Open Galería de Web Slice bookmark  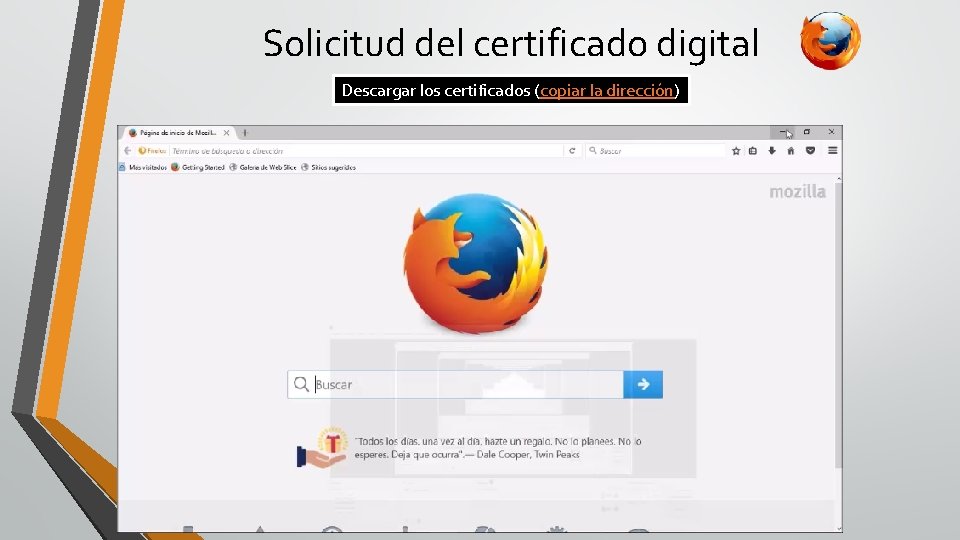coord(263,167)
